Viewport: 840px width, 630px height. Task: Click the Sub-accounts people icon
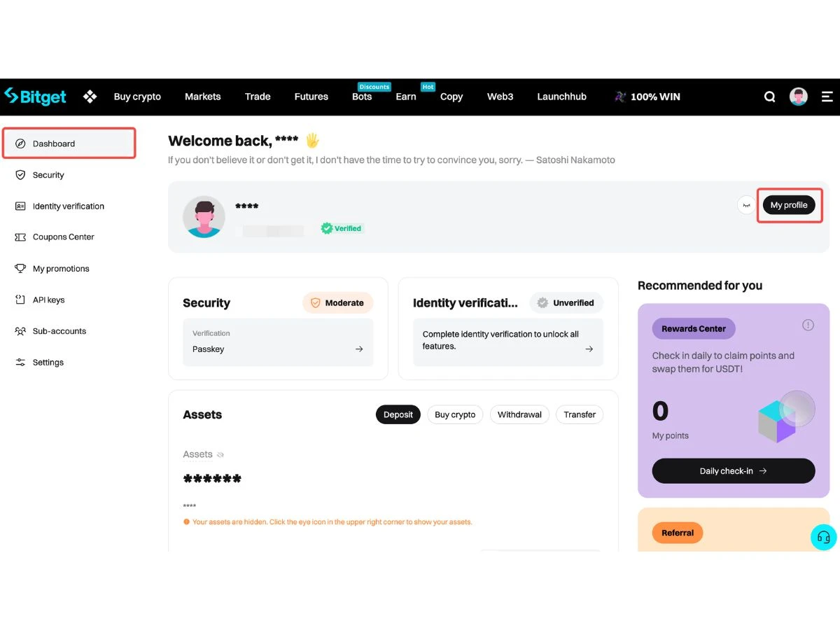tap(20, 331)
